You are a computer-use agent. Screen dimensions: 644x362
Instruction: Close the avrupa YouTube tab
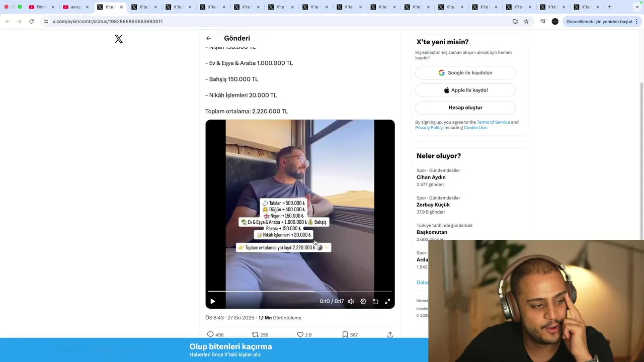pos(87,7)
